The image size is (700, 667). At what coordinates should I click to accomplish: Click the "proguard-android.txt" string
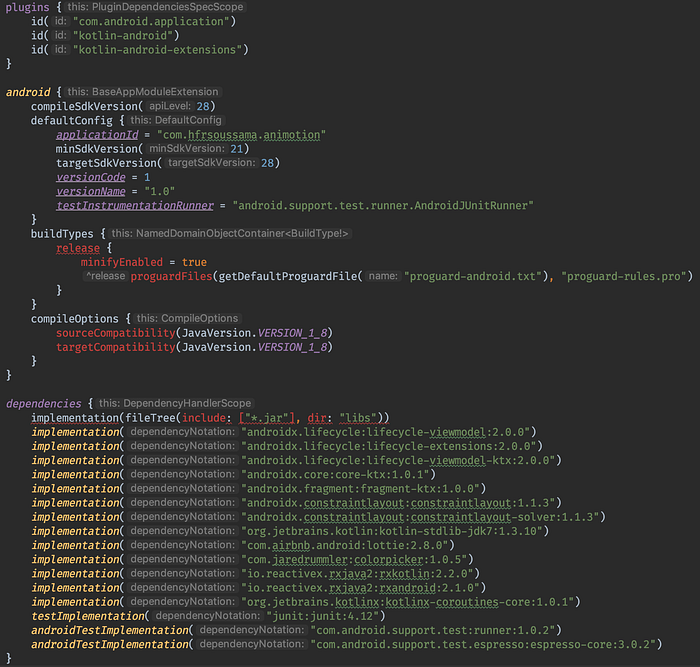point(474,276)
